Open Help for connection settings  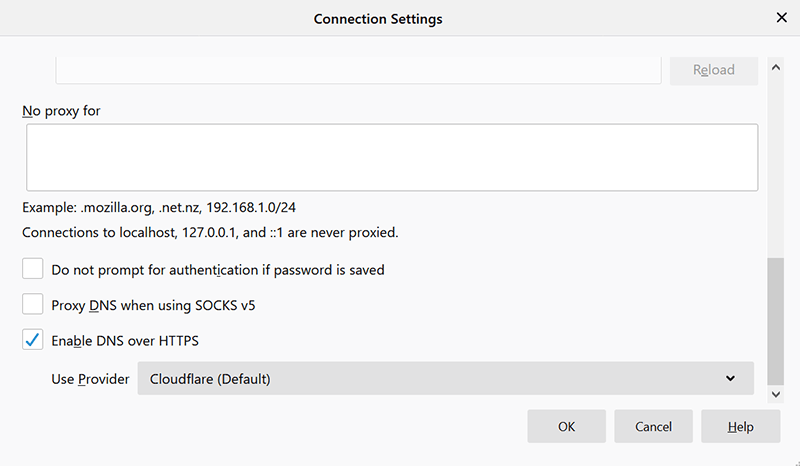tap(740, 427)
